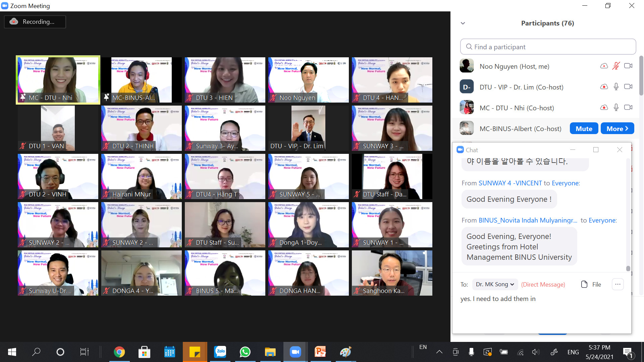
Task: Toggle MC - DTU - Nhi's video camera icon
Action: [628, 108]
